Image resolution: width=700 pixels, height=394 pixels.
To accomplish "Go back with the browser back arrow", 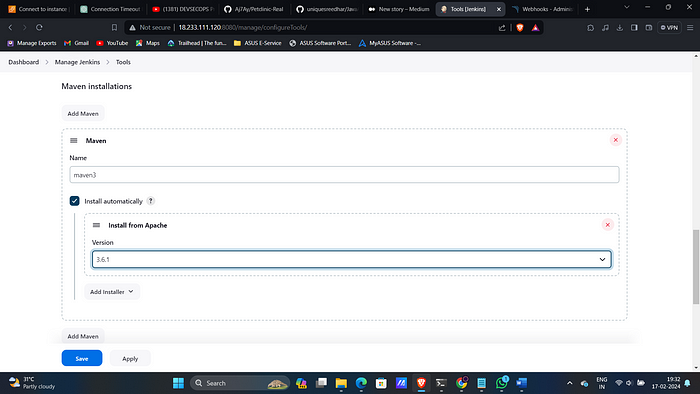I will 10,27.
